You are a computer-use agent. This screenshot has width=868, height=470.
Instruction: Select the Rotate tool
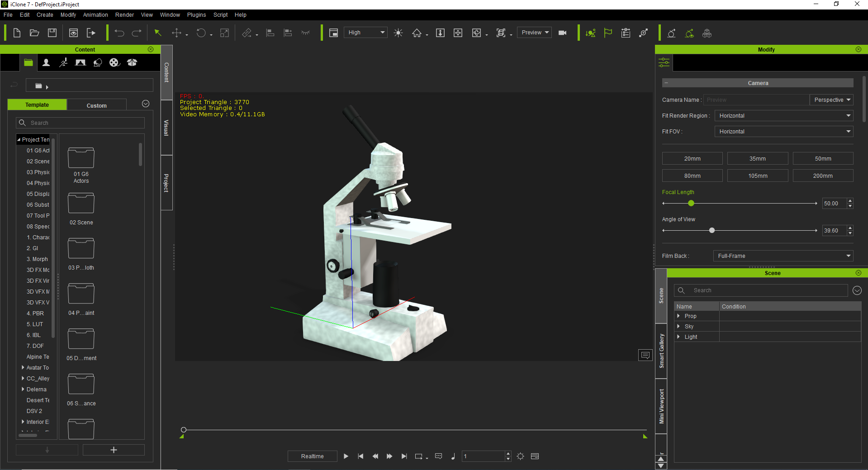pyautogui.click(x=201, y=33)
